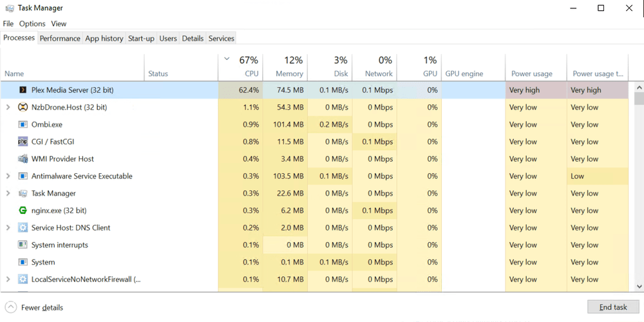Screen dimensions: 644x322
Task: Click the System interrupts icon
Action: (x=23, y=245)
